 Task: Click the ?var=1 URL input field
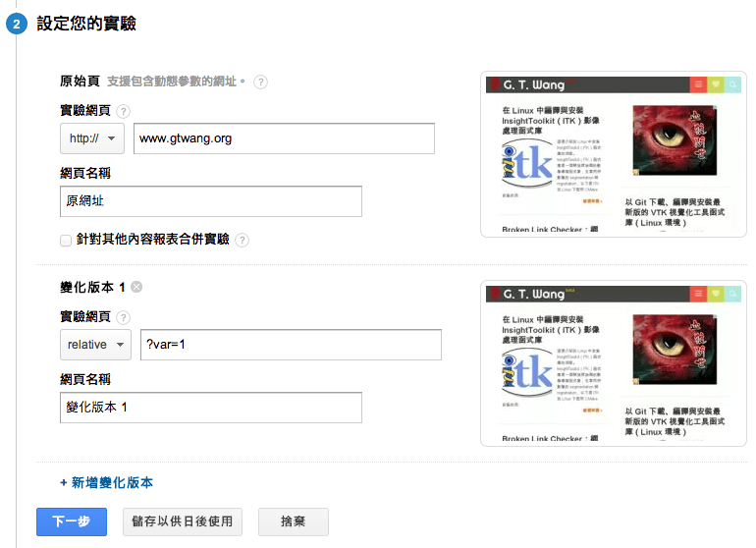point(291,345)
